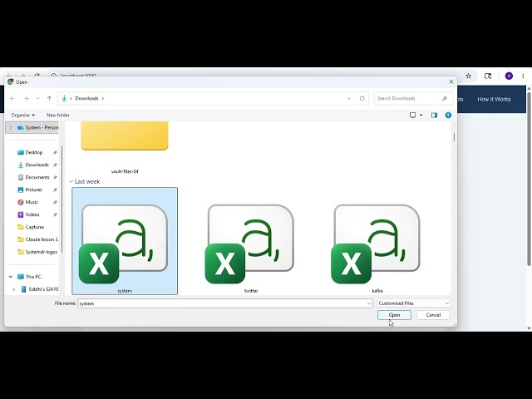Expand Siddhi's S24 FE device node

[14, 289]
